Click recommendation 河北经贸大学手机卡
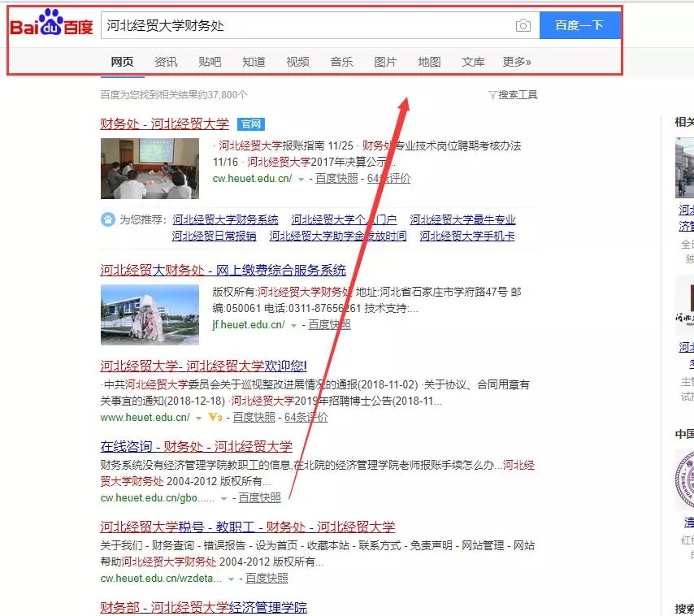Image resolution: width=694 pixels, height=616 pixels. [x=467, y=236]
